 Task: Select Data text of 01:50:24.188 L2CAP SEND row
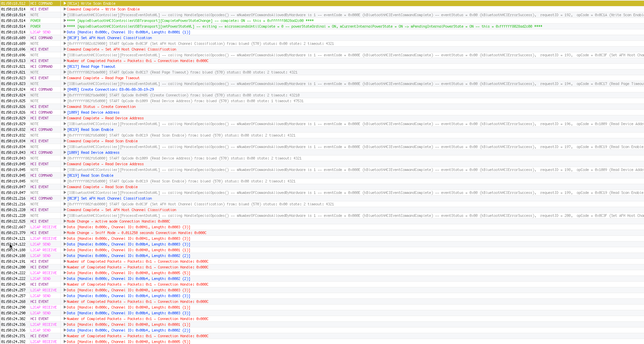[128, 256]
